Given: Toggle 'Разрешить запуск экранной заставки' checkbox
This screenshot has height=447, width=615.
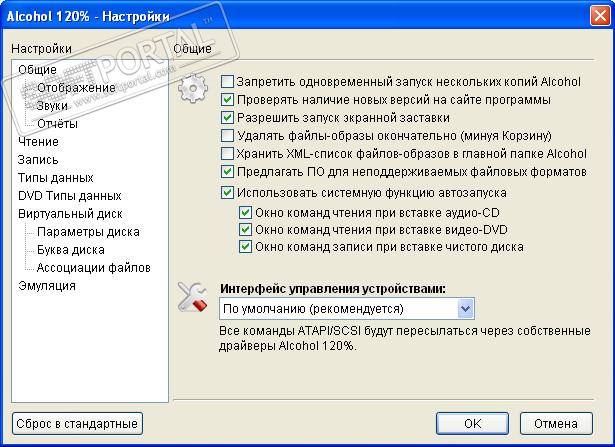Looking at the screenshot, I should tap(227, 118).
